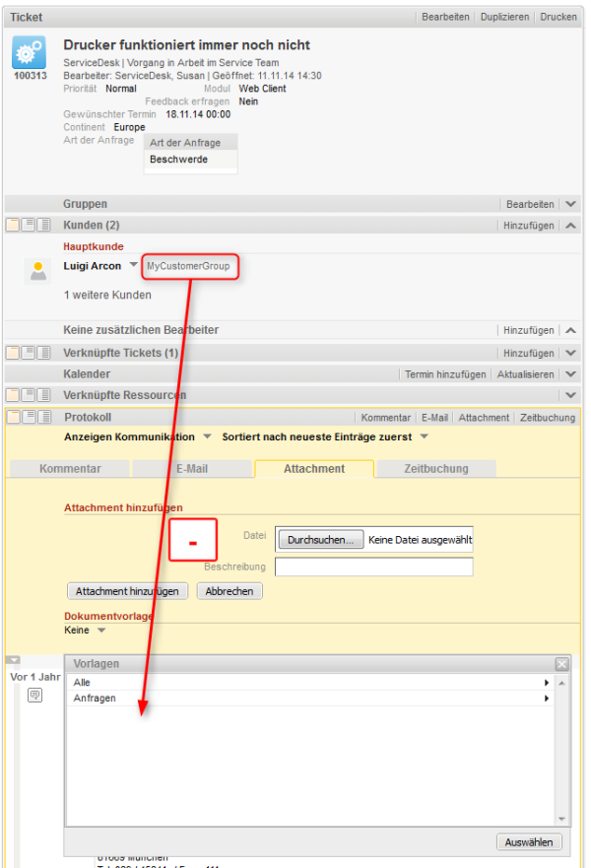Click the Luigi Arcon customer name
The width and height of the screenshot is (591, 868).
point(92,266)
